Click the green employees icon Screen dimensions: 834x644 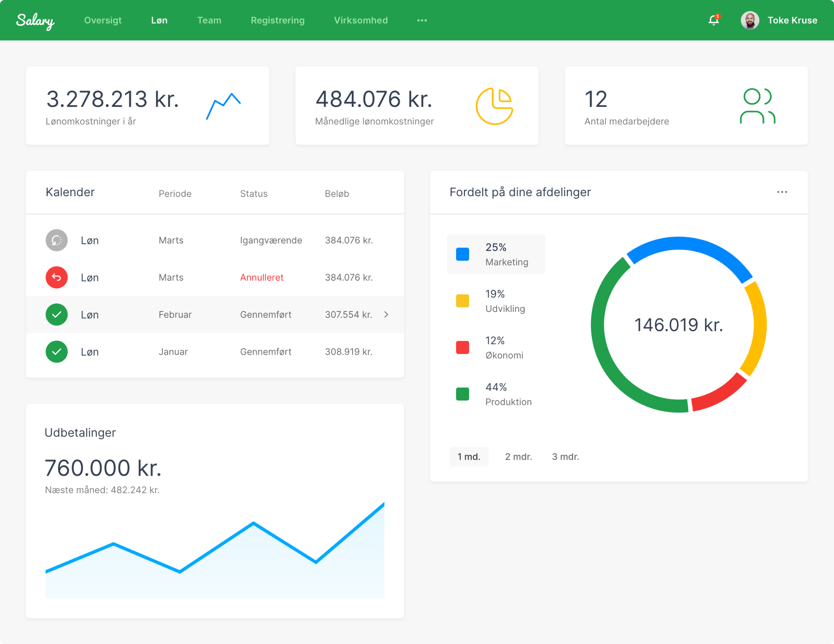click(x=757, y=106)
